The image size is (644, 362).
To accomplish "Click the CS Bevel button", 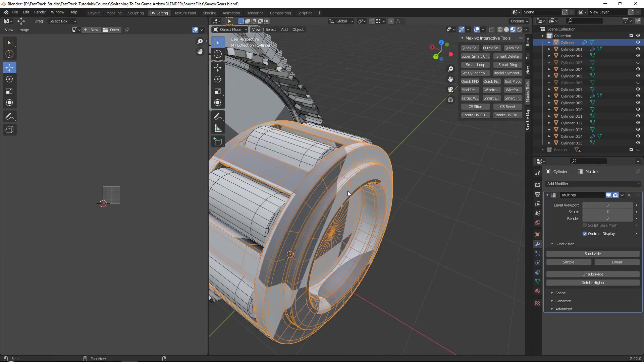I will click(507, 107).
